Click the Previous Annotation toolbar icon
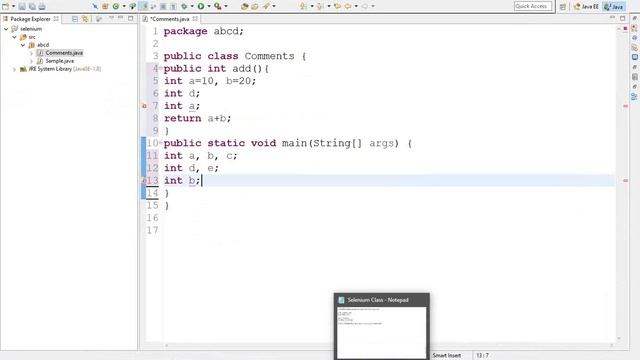Viewport: 640px width, 360px height. coord(320,6)
